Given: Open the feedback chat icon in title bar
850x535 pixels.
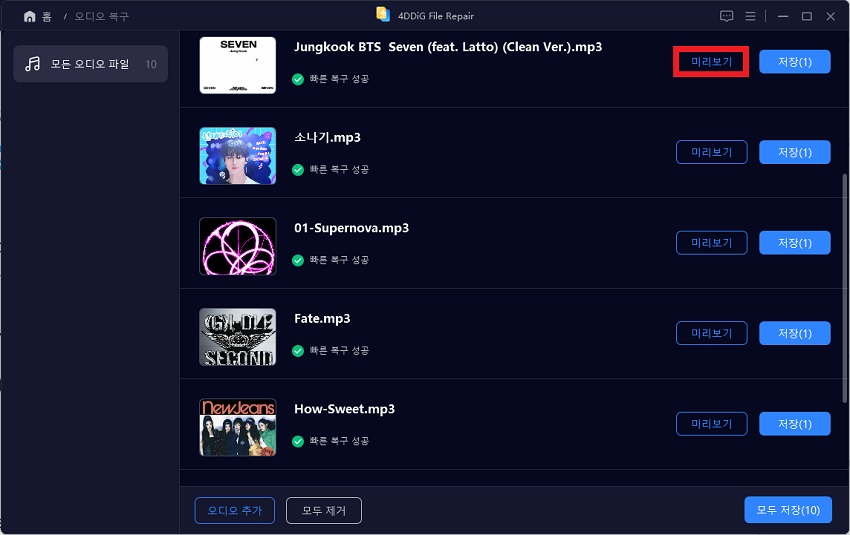Looking at the screenshot, I should (726, 16).
